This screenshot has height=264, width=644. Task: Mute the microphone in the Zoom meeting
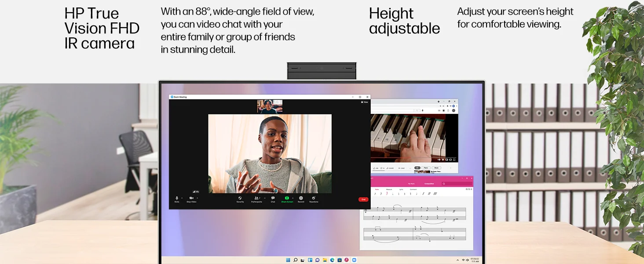177,199
